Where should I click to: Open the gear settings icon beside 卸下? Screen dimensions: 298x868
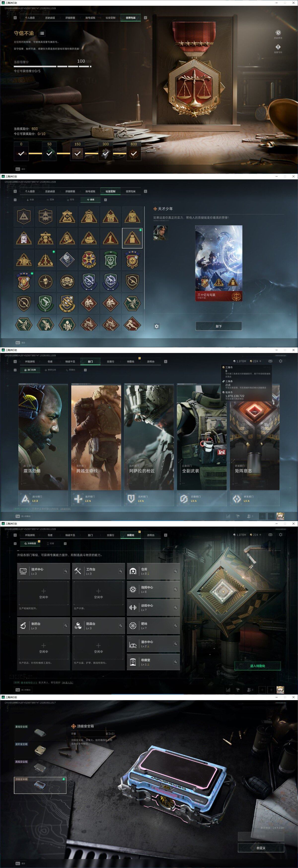point(157,326)
